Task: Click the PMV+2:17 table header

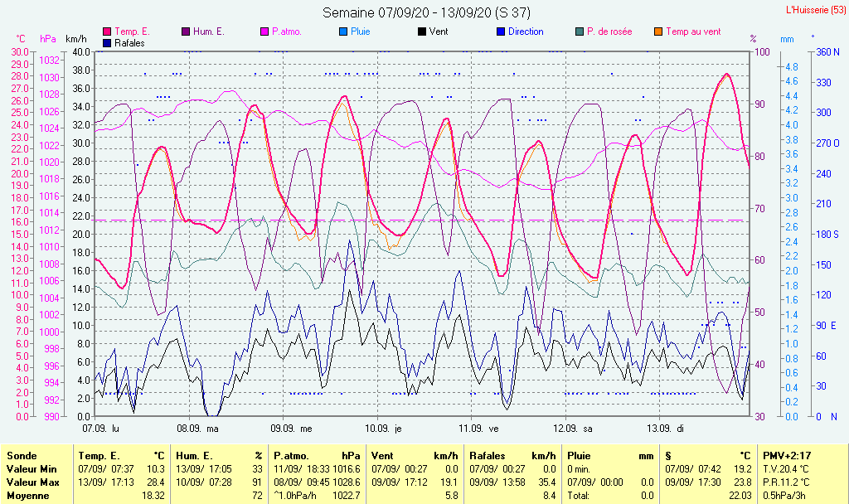Action: click(787, 456)
